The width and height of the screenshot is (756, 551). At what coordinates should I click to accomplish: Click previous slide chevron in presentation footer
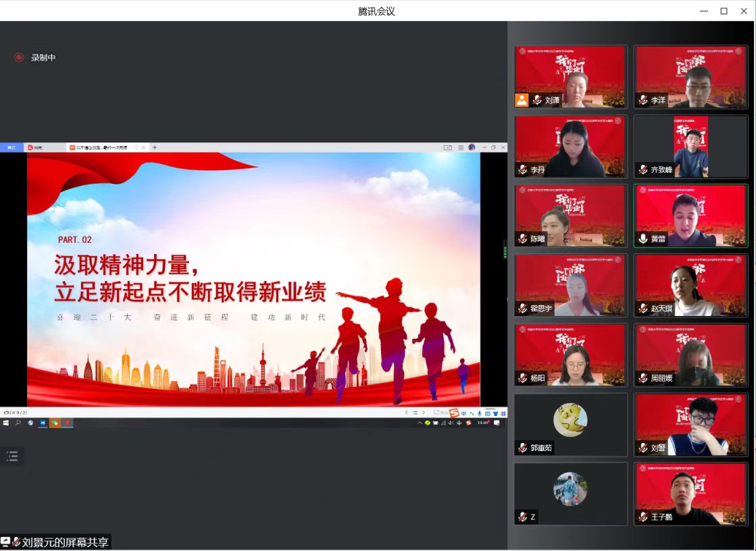[x=407, y=413]
